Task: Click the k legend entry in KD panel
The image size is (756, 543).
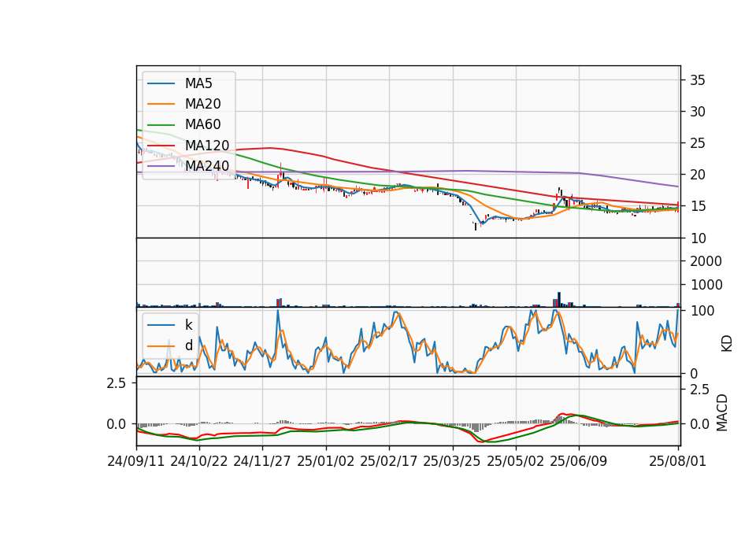Action: tap(188, 325)
